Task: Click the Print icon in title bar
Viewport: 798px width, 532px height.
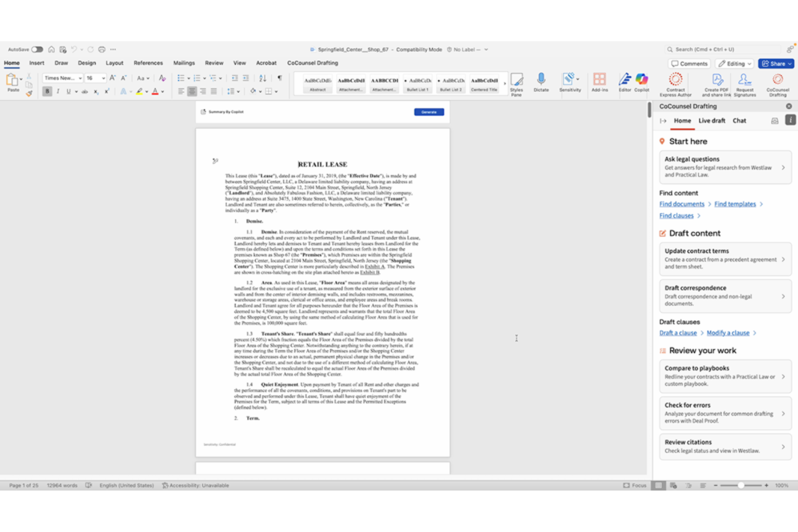Action: coord(102,50)
